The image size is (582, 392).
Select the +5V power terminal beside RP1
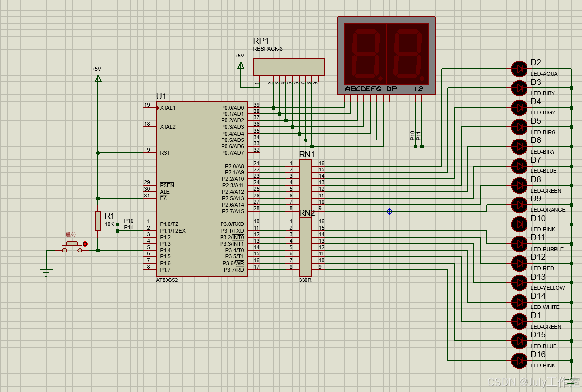pos(241,66)
